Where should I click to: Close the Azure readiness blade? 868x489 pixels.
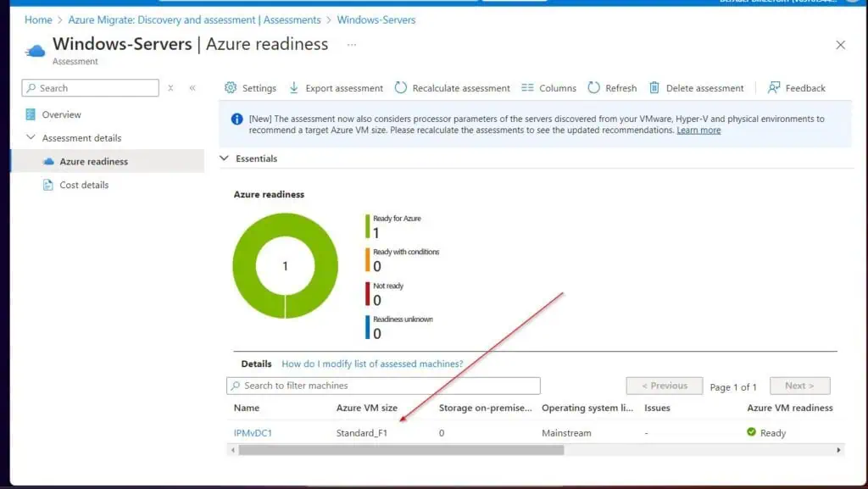840,45
